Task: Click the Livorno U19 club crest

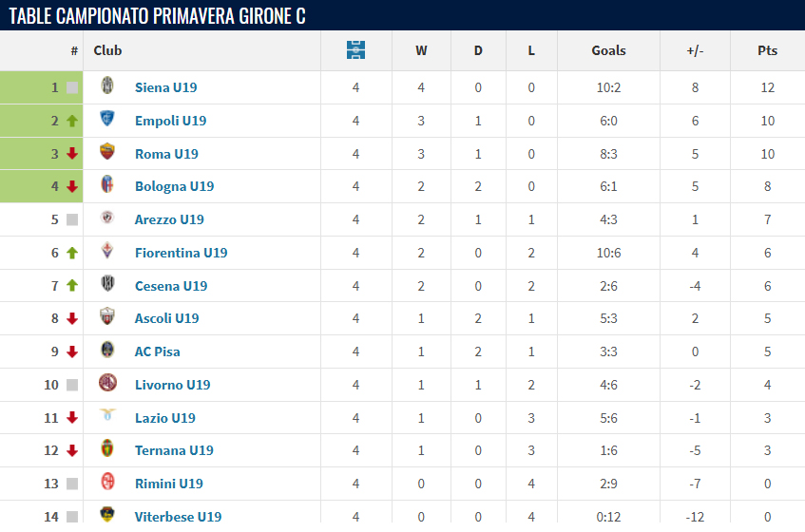Action: click(107, 383)
